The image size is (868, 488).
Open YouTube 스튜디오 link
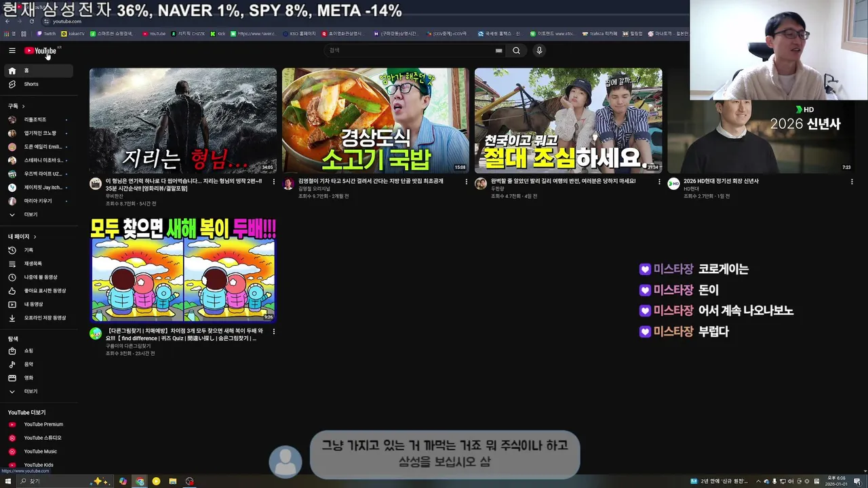pos(39,438)
